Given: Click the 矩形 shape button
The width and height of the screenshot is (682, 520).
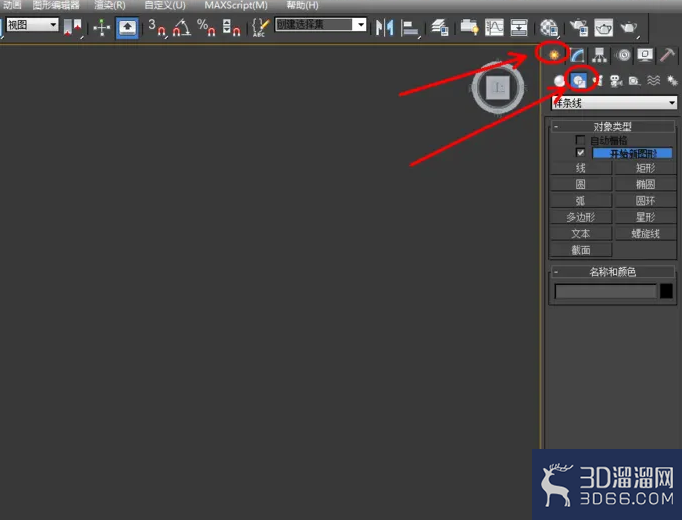Looking at the screenshot, I should pyautogui.click(x=645, y=168).
